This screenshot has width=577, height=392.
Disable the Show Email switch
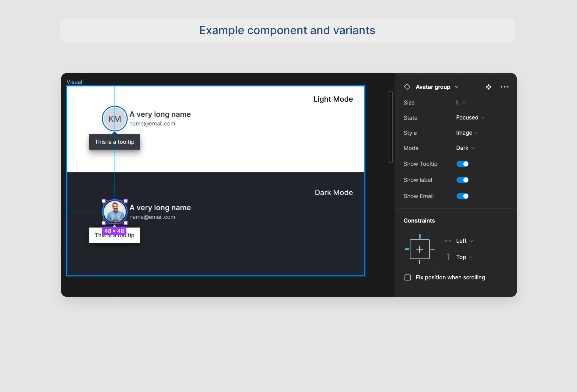462,196
